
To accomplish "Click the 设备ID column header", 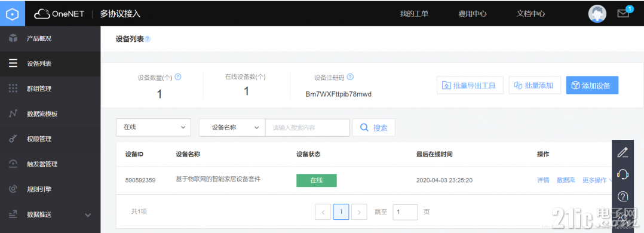I will click(134, 154).
